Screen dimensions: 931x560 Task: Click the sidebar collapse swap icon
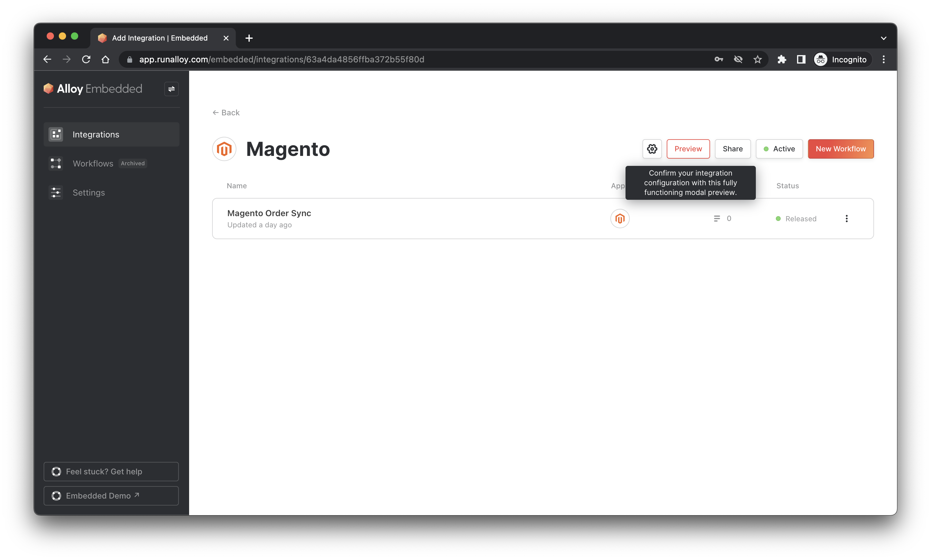point(171,89)
